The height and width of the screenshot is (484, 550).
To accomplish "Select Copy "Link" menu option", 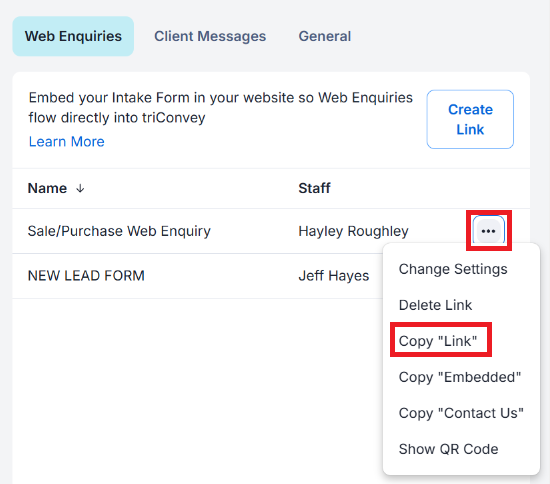I will click(x=438, y=341).
